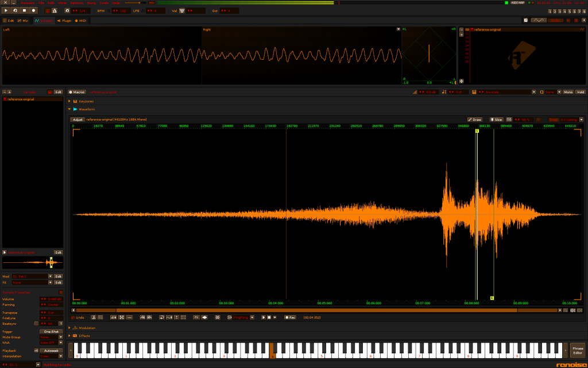This screenshot has width=588, height=368.
Task: Click the Phrase Editor button
Action: (x=577, y=350)
